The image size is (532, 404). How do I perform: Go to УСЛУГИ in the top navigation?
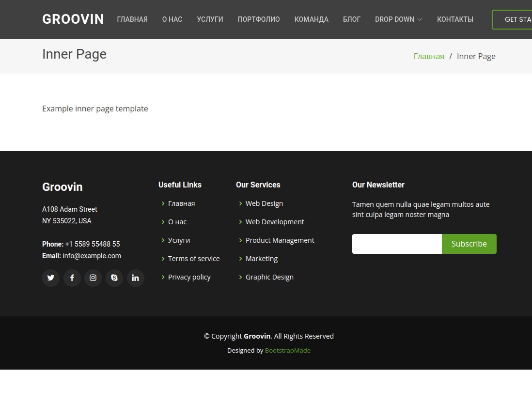pos(210,19)
